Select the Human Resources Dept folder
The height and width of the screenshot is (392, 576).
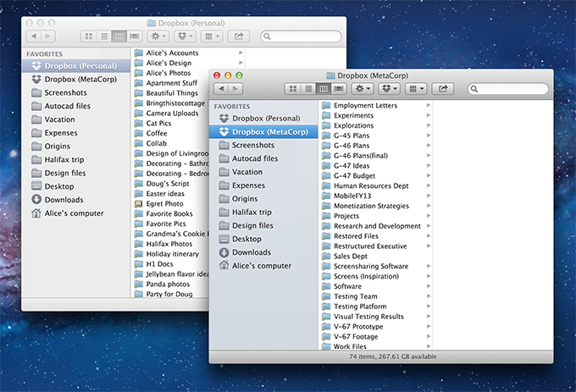tap(370, 185)
